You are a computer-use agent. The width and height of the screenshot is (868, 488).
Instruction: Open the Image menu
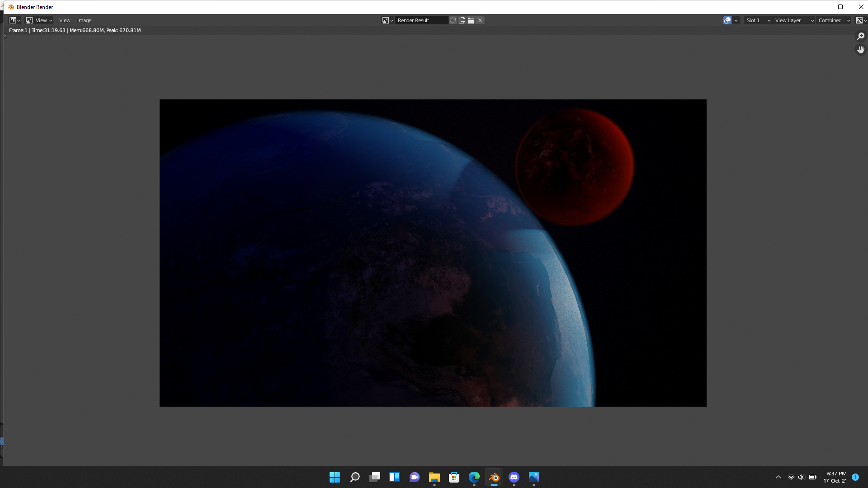[x=84, y=20]
